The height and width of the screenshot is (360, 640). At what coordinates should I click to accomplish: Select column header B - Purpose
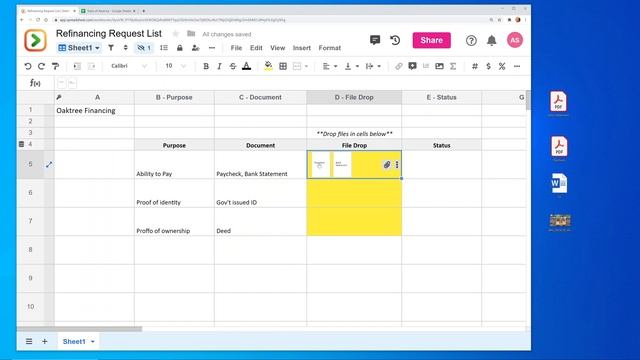(174, 97)
